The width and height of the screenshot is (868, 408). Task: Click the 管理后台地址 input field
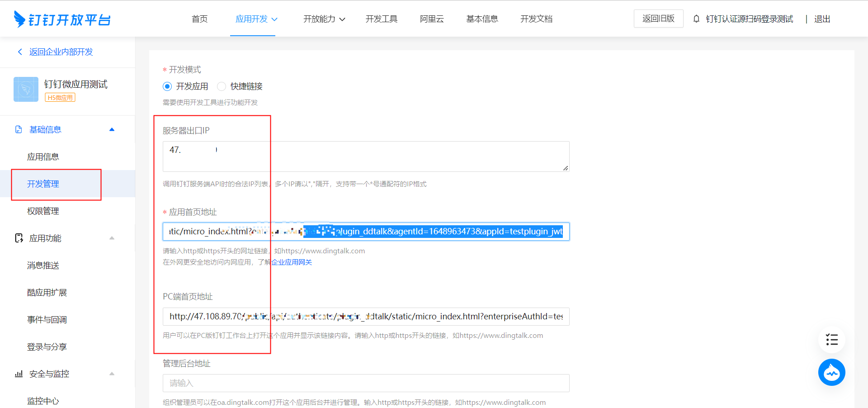pyautogui.click(x=366, y=383)
